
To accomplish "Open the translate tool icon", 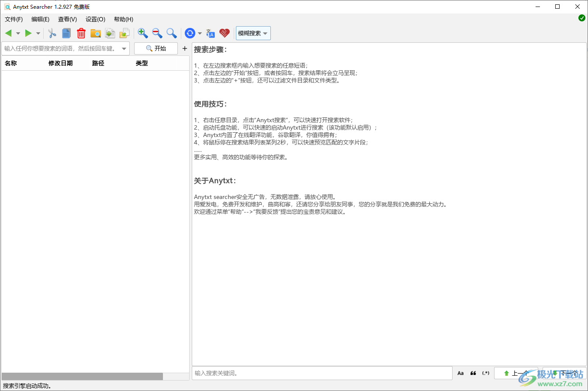I will click(211, 33).
